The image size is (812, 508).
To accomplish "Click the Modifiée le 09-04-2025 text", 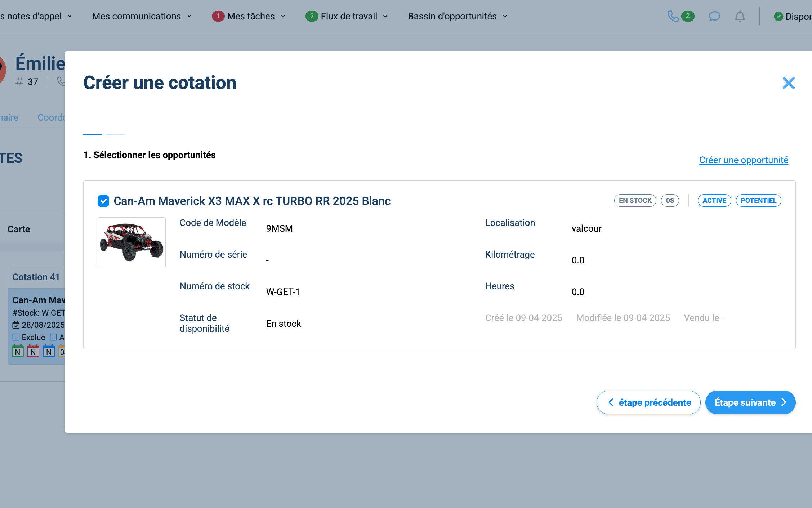I will click(x=623, y=318).
